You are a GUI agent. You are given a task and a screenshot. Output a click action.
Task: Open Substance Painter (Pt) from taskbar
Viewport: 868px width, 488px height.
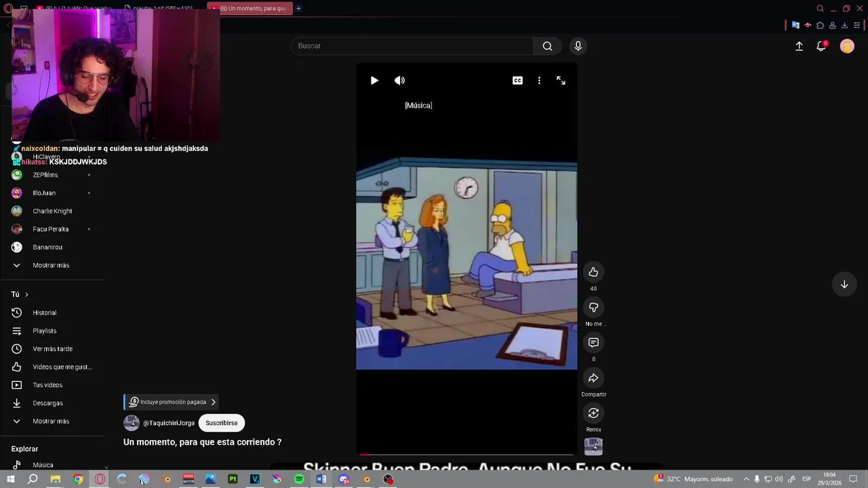point(233,479)
